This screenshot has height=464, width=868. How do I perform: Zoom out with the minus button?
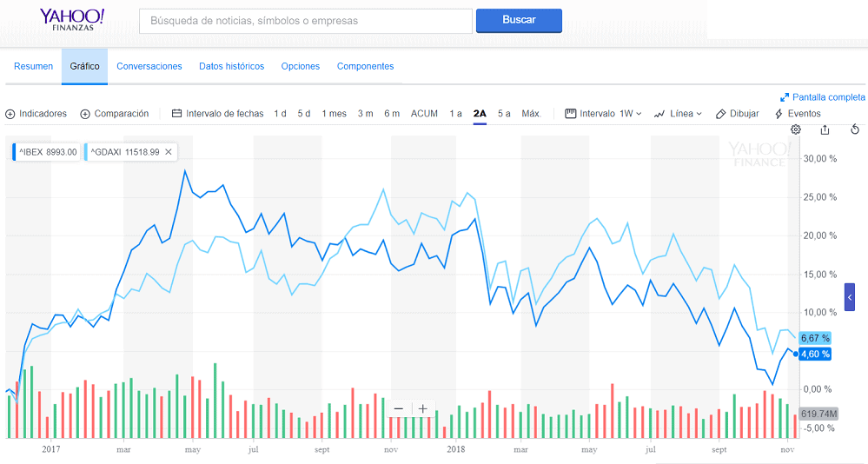click(x=399, y=408)
